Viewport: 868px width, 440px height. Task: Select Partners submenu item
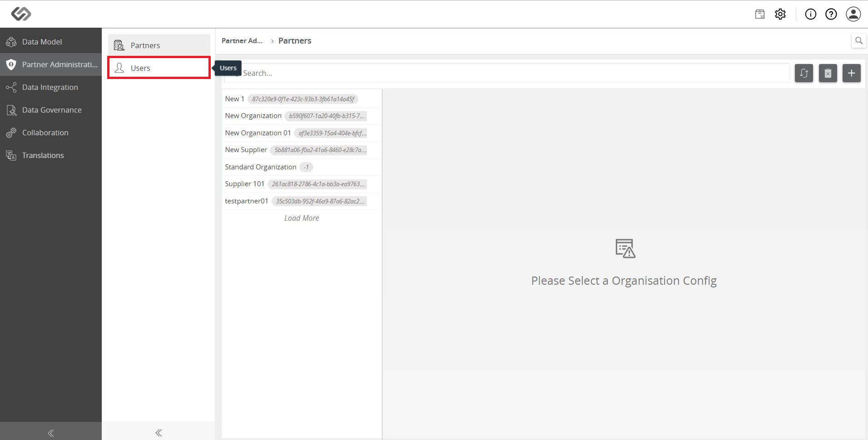[159, 45]
